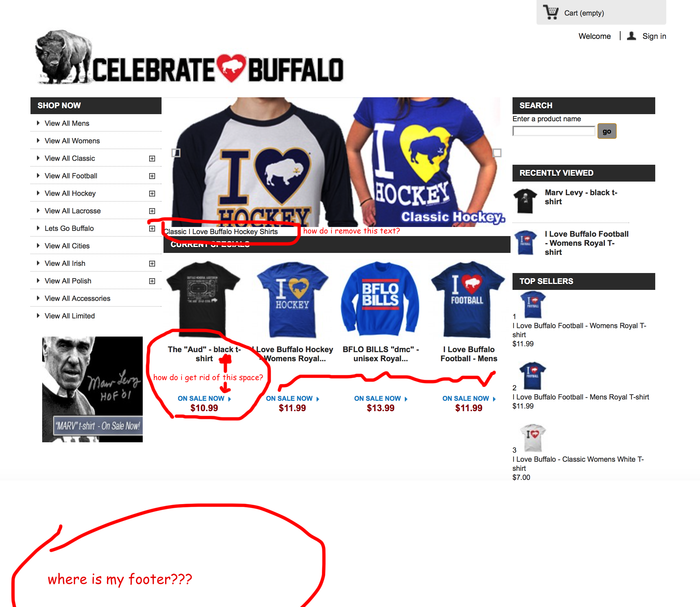Click the arrow bullet beside View All Mens

38,123
